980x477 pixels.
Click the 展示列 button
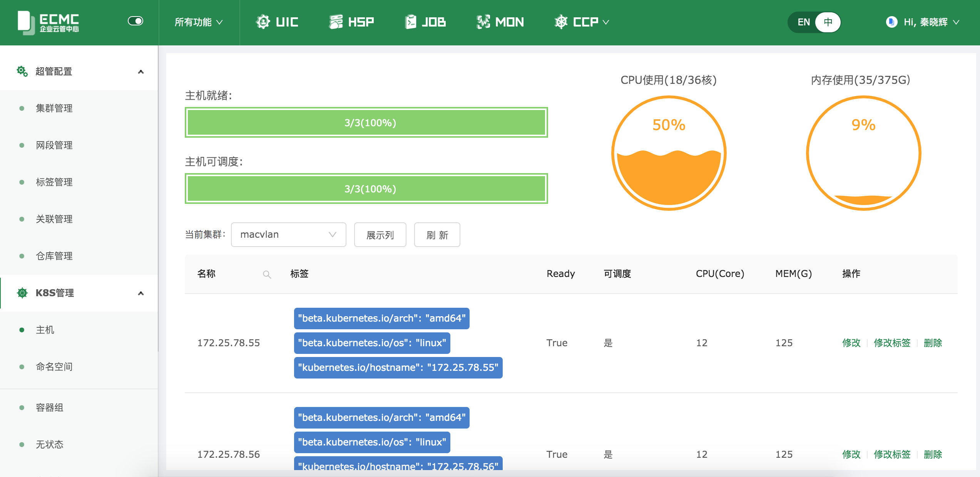(x=380, y=235)
